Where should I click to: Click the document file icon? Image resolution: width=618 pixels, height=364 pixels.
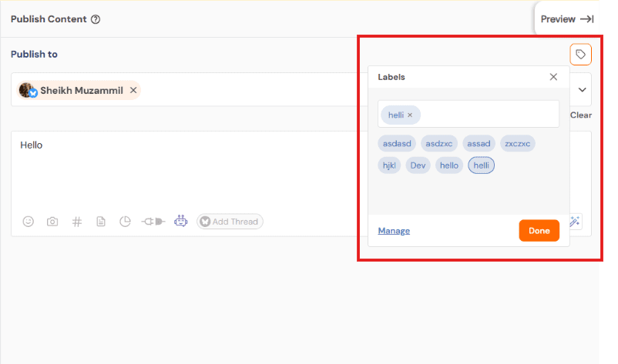[101, 222]
